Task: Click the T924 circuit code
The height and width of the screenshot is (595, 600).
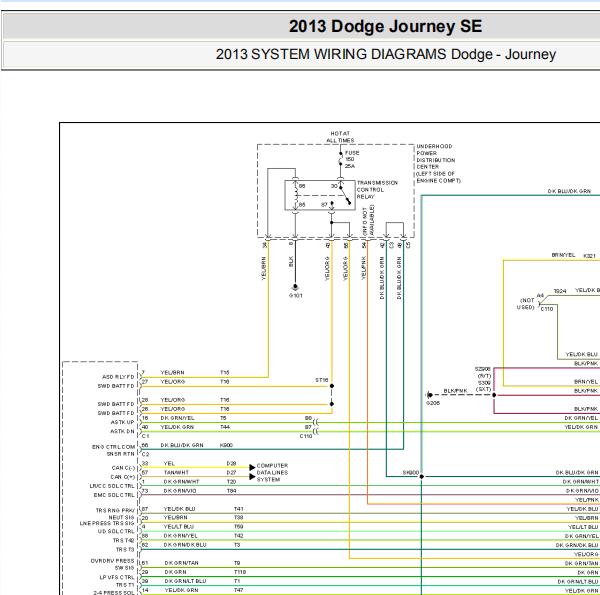Action: tap(560, 291)
